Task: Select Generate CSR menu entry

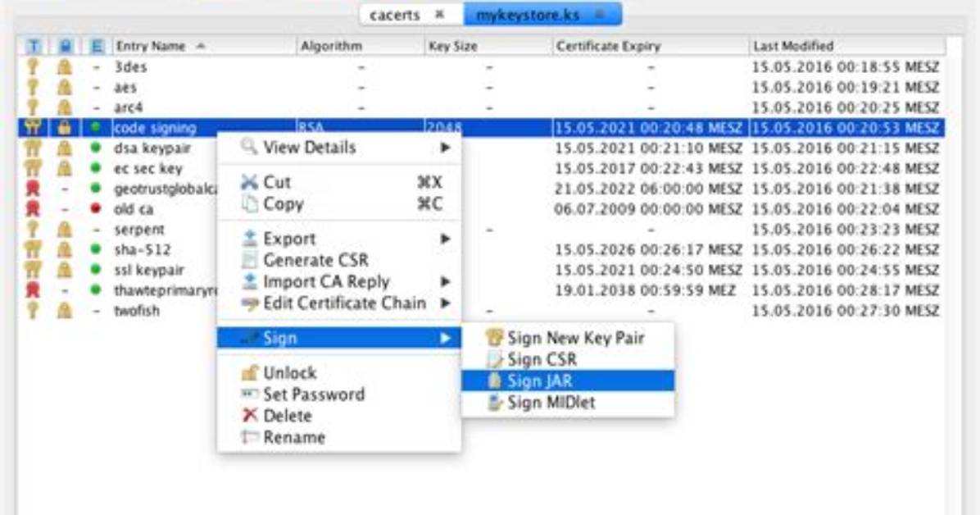Action: (x=338, y=260)
